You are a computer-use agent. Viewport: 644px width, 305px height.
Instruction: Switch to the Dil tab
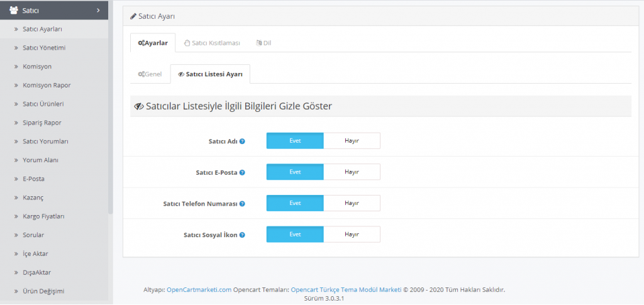(264, 43)
